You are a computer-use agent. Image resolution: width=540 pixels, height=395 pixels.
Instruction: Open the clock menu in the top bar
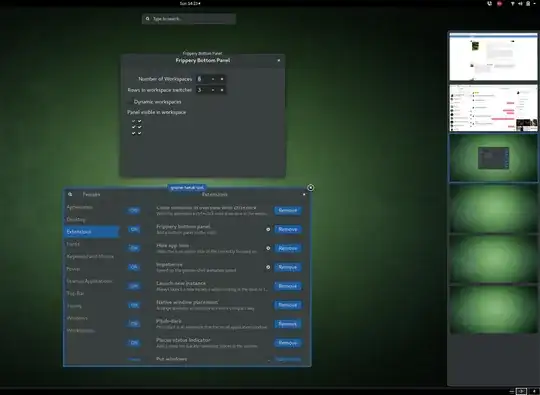(190, 3)
